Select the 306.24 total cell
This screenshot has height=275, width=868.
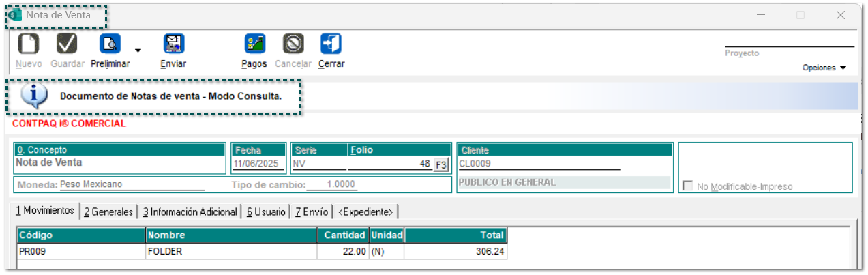[x=455, y=251]
